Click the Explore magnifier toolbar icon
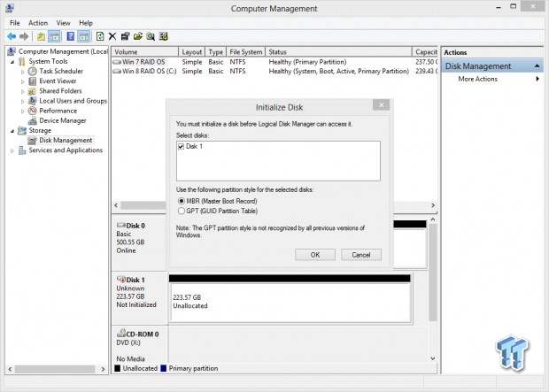 pyautogui.click(x=151, y=36)
